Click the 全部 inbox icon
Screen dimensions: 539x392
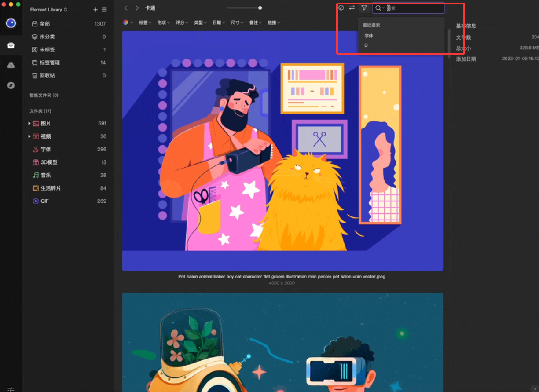pyautogui.click(x=35, y=24)
